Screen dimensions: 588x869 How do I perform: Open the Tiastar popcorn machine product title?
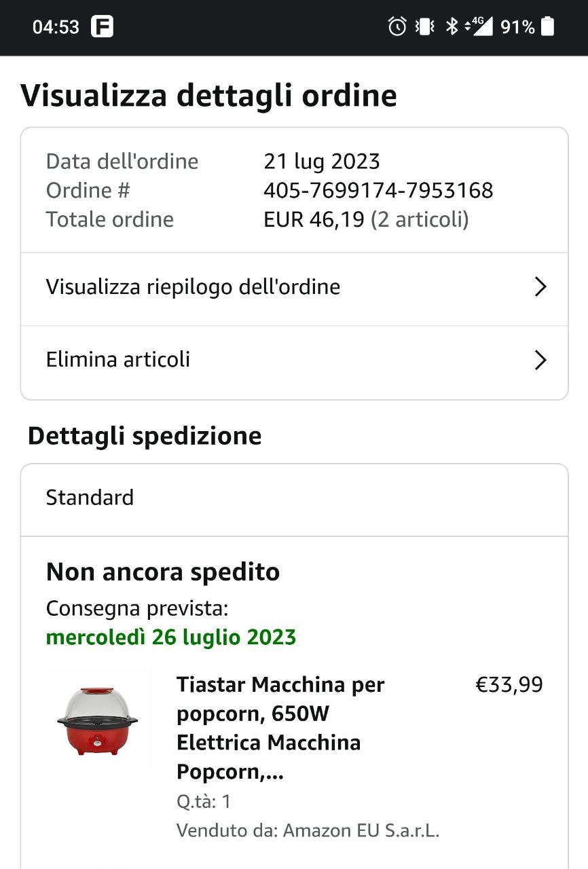click(280, 728)
